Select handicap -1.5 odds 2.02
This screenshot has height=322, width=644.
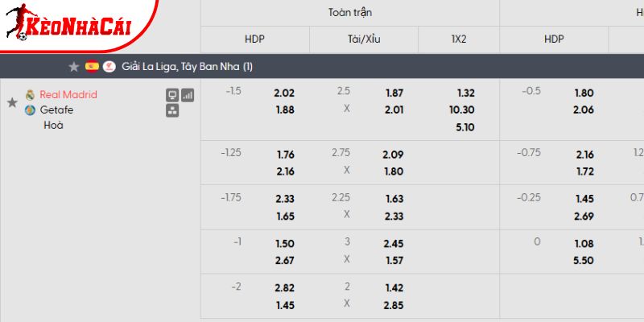click(x=285, y=93)
